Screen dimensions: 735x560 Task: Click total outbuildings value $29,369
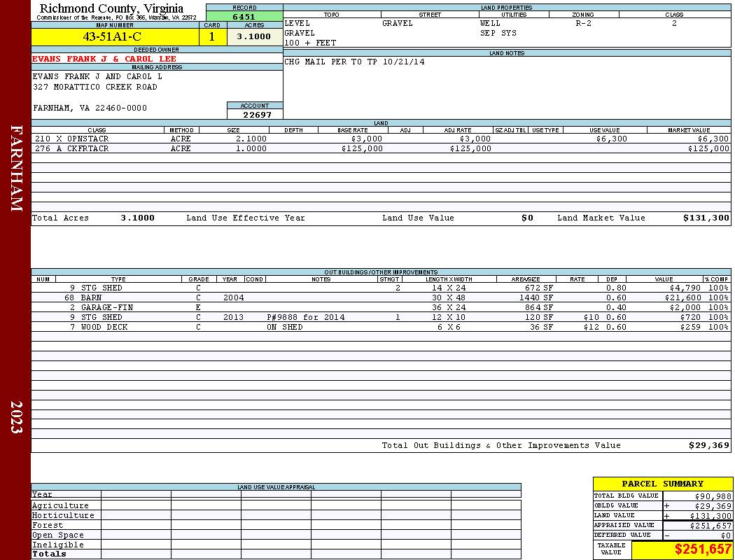coord(709,446)
